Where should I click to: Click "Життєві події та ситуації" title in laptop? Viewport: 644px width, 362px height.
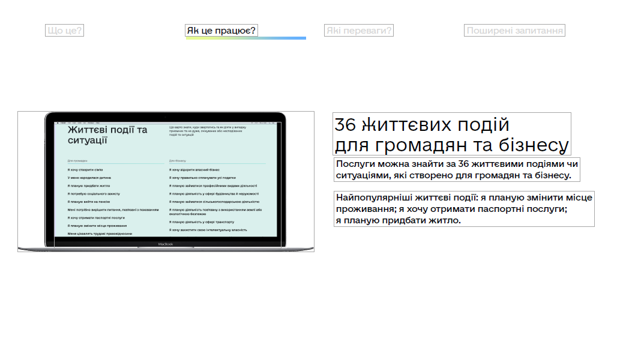[x=107, y=135]
